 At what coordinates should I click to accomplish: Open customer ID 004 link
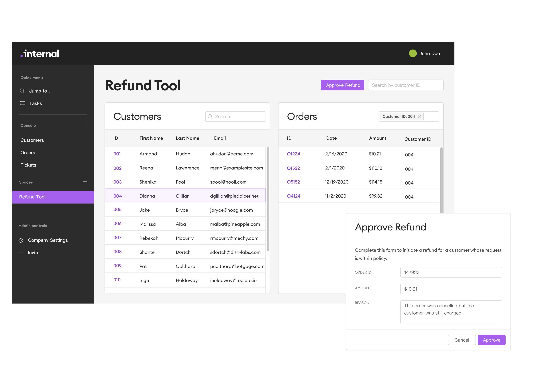coord(117,196)
